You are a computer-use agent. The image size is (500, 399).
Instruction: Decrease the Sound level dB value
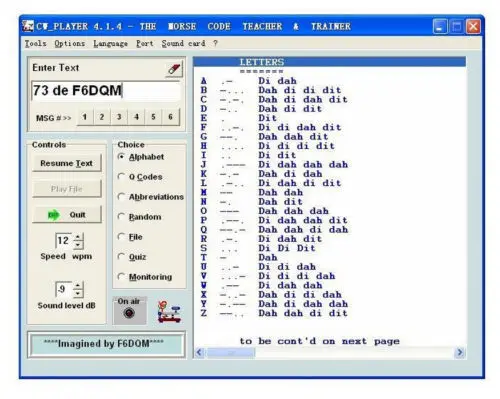pyautogui.click(x=78, y=293)
